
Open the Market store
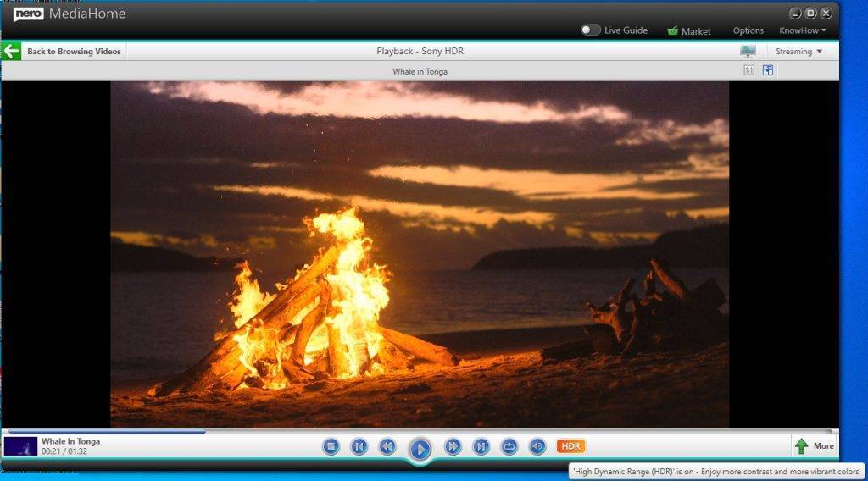click(689, 31)
